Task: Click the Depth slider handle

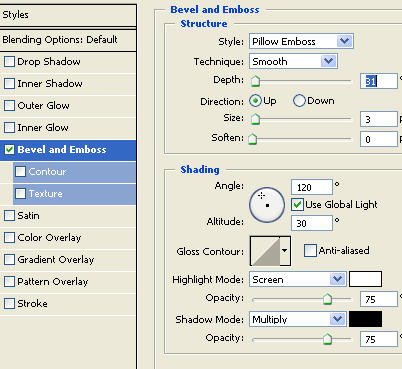Action: 255,81
